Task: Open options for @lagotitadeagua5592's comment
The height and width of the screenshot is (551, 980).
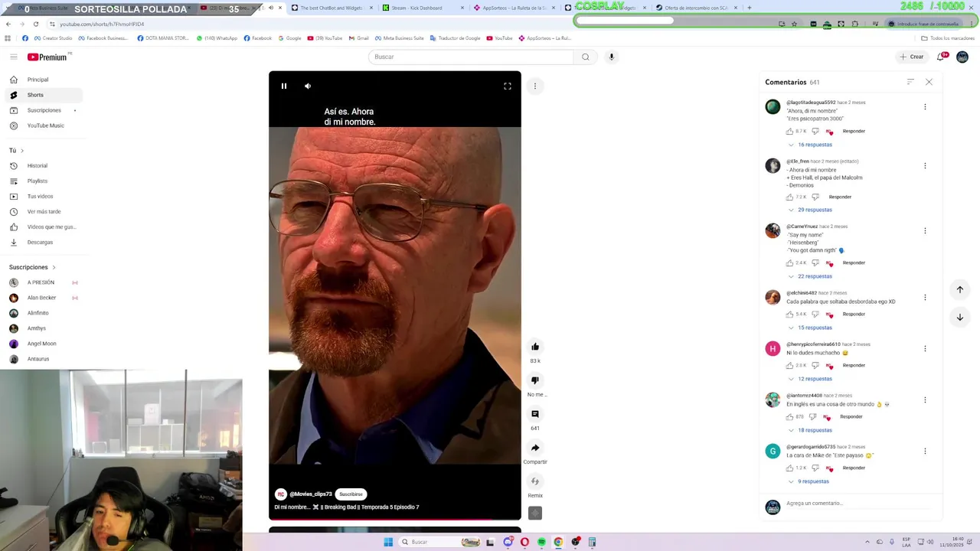Action: (925, 106)
